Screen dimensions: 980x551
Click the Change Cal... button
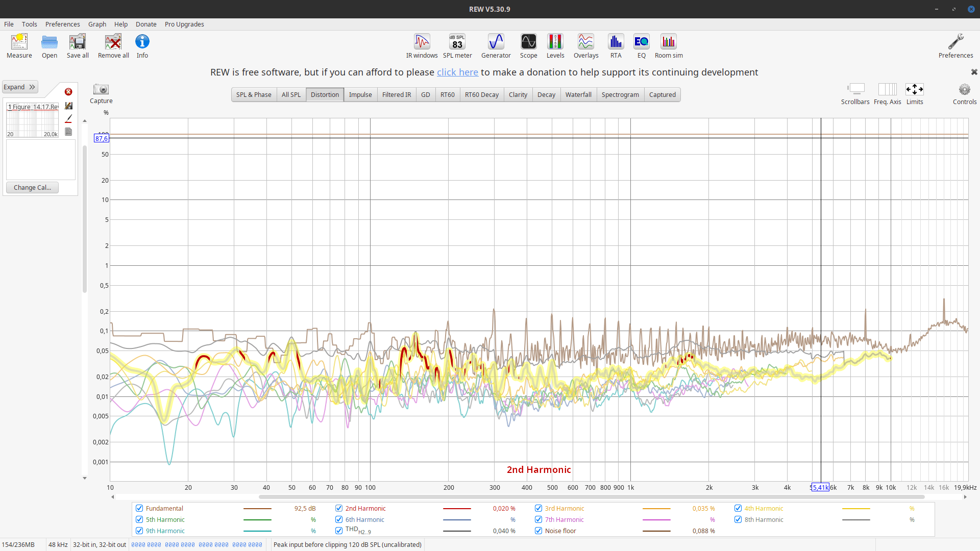point(33,187)
